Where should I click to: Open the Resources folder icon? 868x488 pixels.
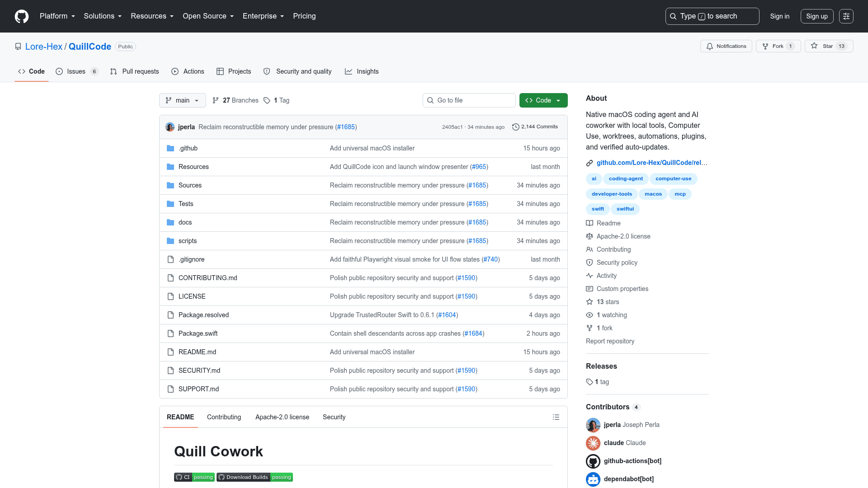coord(170,167)
